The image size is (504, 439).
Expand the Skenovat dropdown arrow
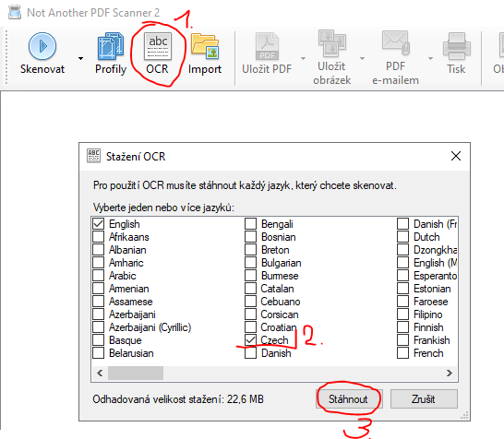coord(80,58)
